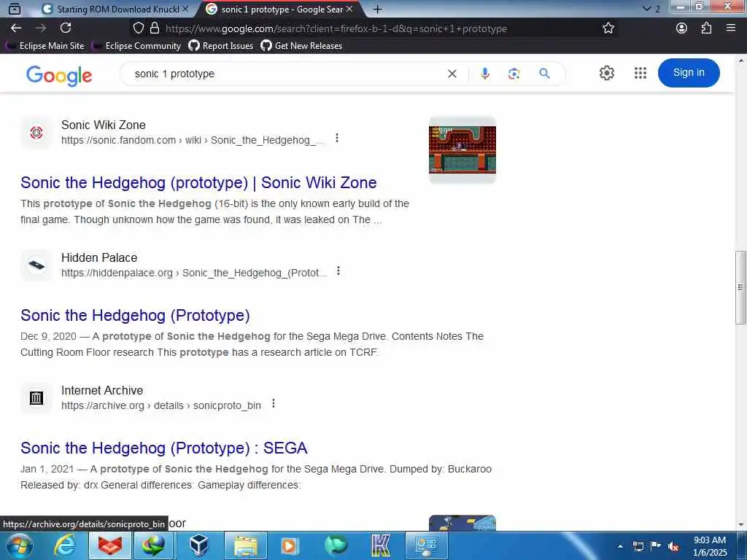Close the Starting ROM Download tab
Viewport: 747px width, 560px height.
[185, 9]
